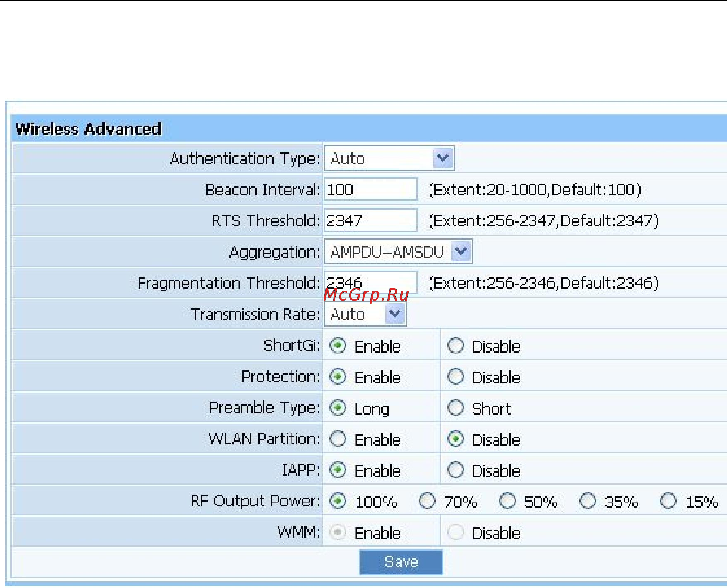Open the Aggregation AMPDU+AMSDU dropdown

pyautogui.click(x=398, y=251)
